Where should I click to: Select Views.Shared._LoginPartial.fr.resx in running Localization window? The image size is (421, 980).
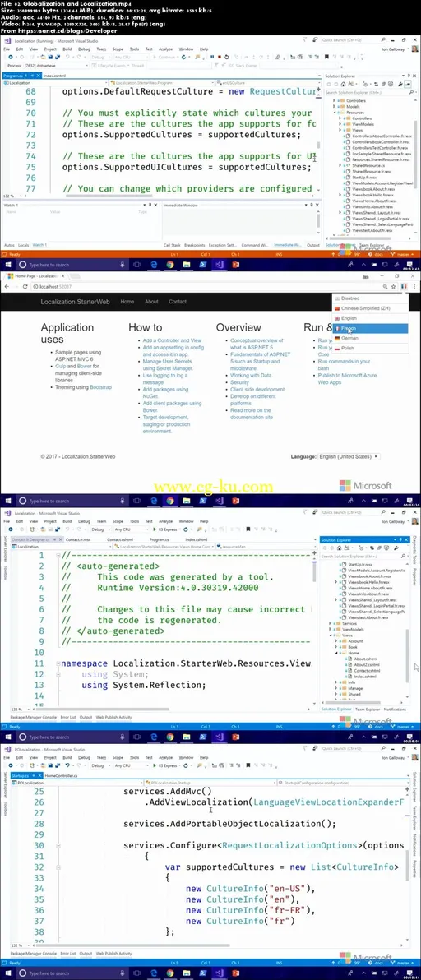tap(381, 219)
